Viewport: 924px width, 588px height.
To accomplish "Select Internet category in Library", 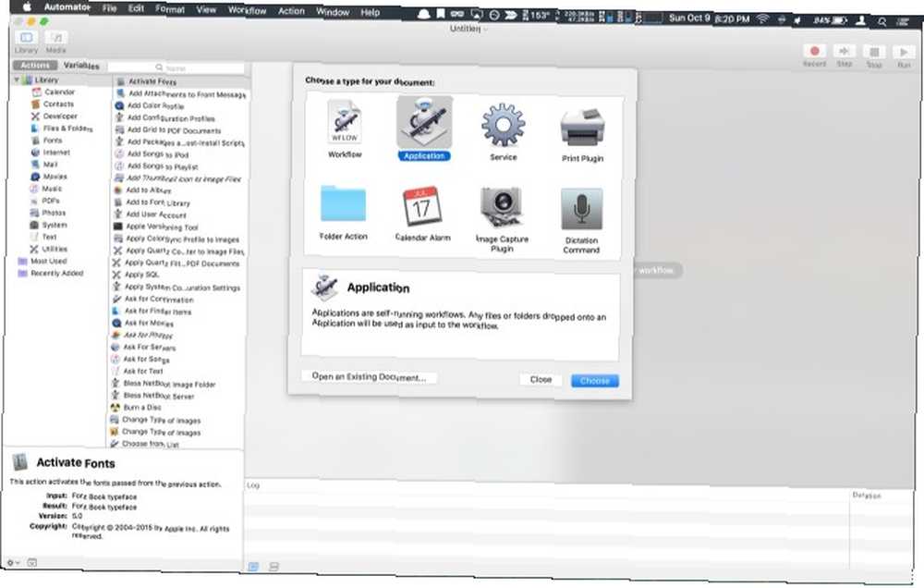I will coord(50,153).
